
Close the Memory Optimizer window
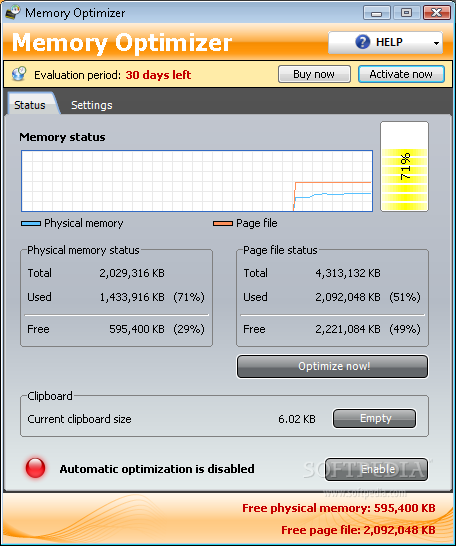tap(437, 13)
